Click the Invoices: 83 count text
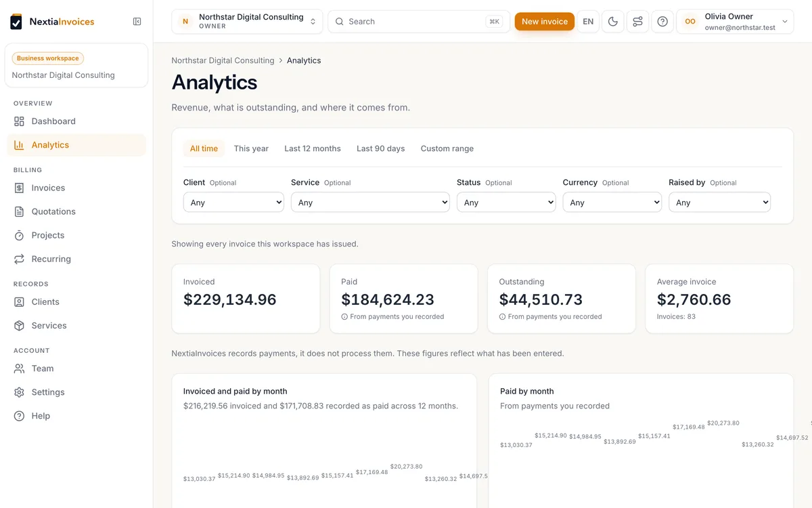This screenshot has width=812, height=508. (676, 316)
